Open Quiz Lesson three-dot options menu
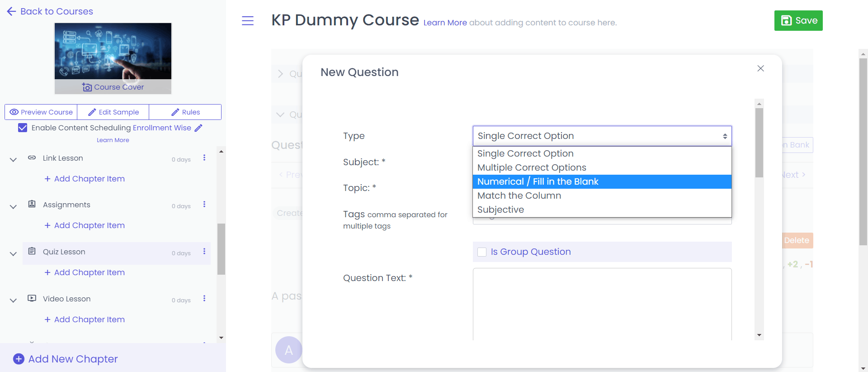 pyautogui.click(x=204, y=252)
